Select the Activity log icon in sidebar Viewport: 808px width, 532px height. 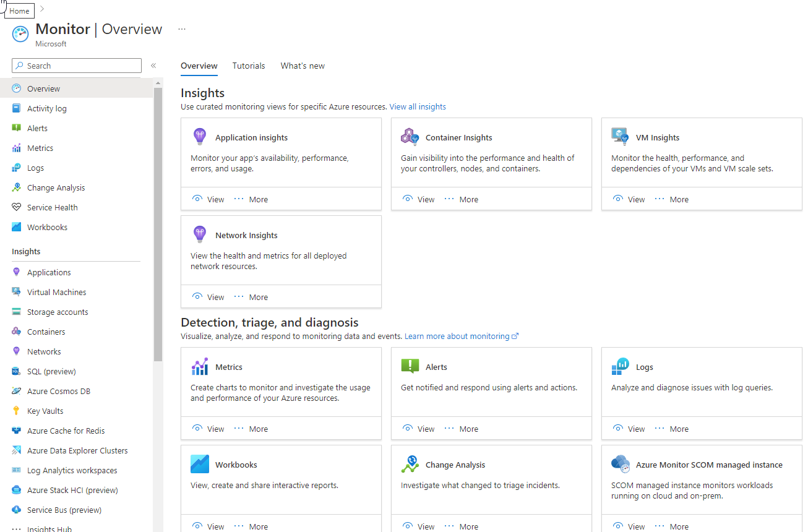(x=15, y=108)
